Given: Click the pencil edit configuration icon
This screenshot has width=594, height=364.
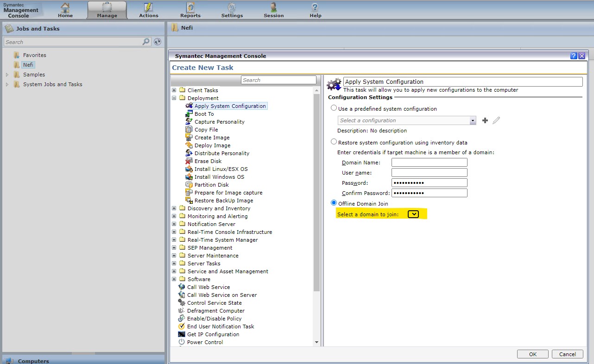Looking at the screenshot, I should tap(496, 120).
